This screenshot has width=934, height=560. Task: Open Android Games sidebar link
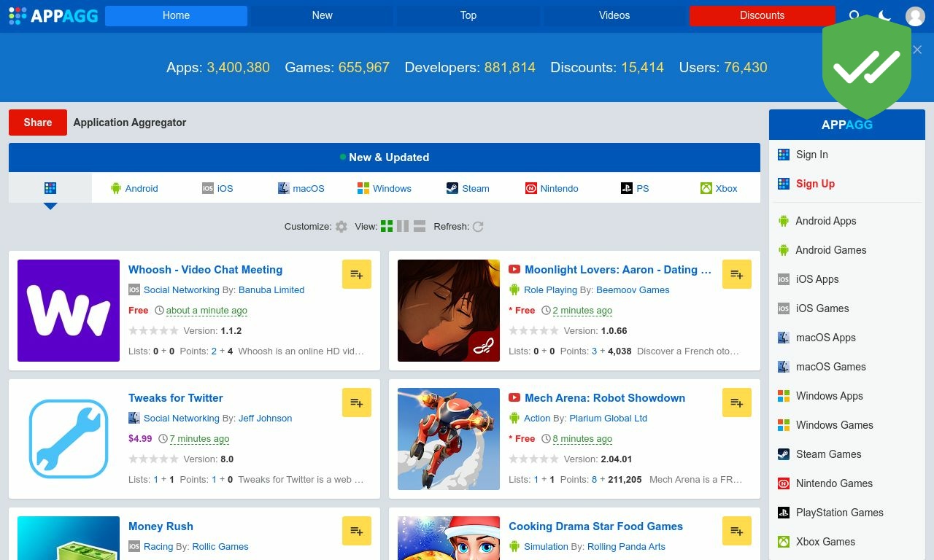847,250
